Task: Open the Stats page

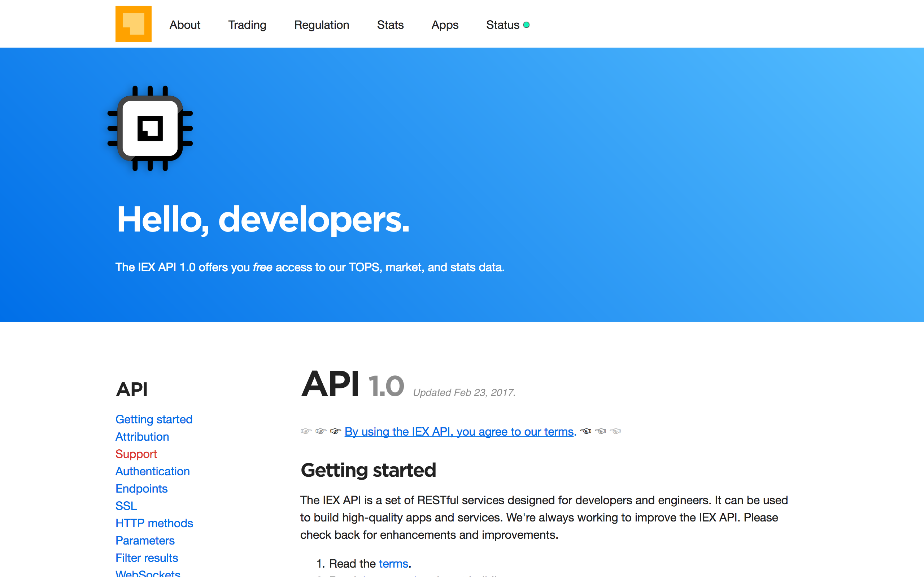Action: point(390,25)
